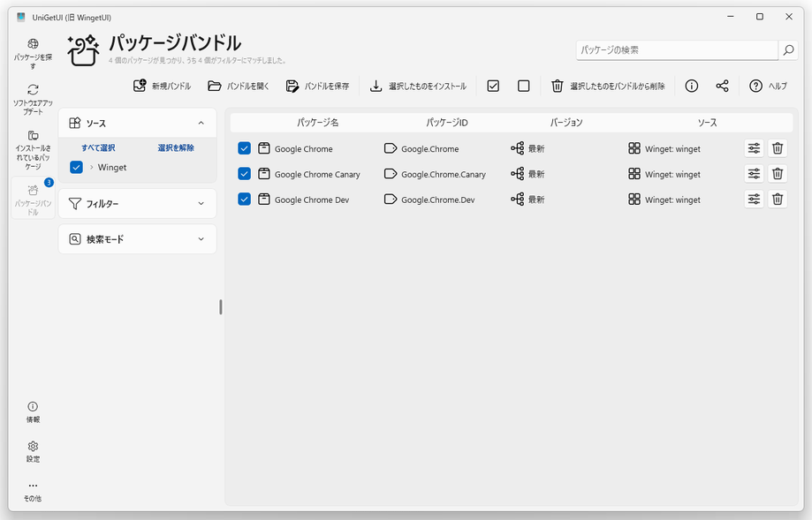Sort by バージョン column header
Viewport: 812px width, 520px height.
566,123
